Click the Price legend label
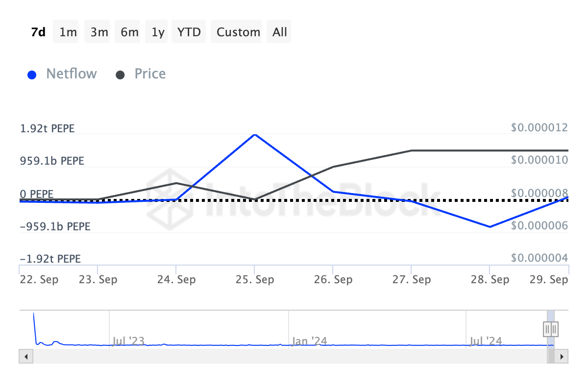This screenshot has width=588, height=392. tap(150, 74)
